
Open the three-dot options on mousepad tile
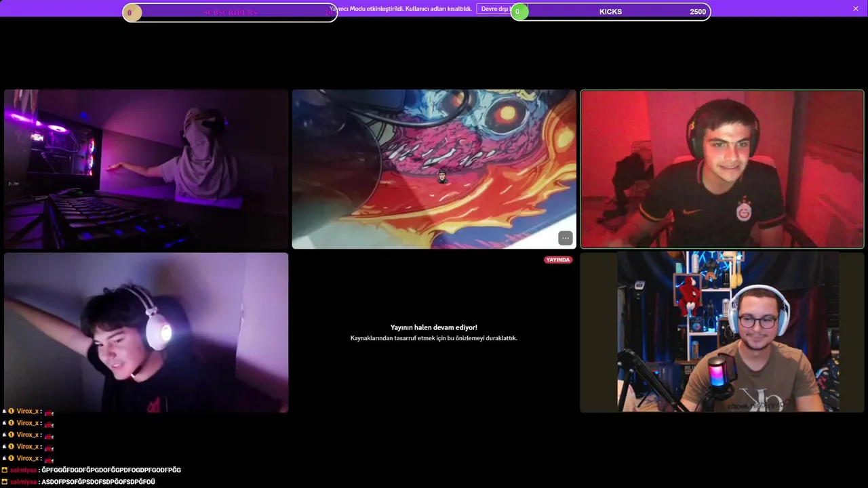[x=565, y=238]
